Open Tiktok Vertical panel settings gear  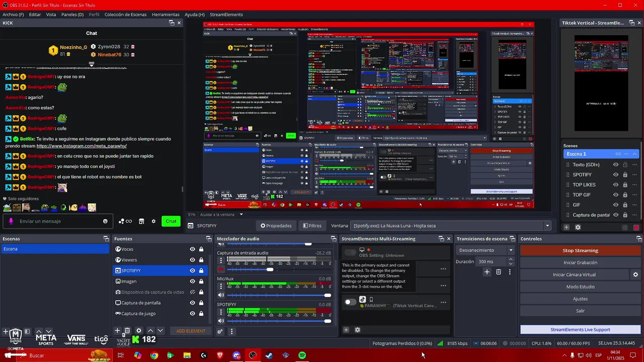[x=578, y=227]
